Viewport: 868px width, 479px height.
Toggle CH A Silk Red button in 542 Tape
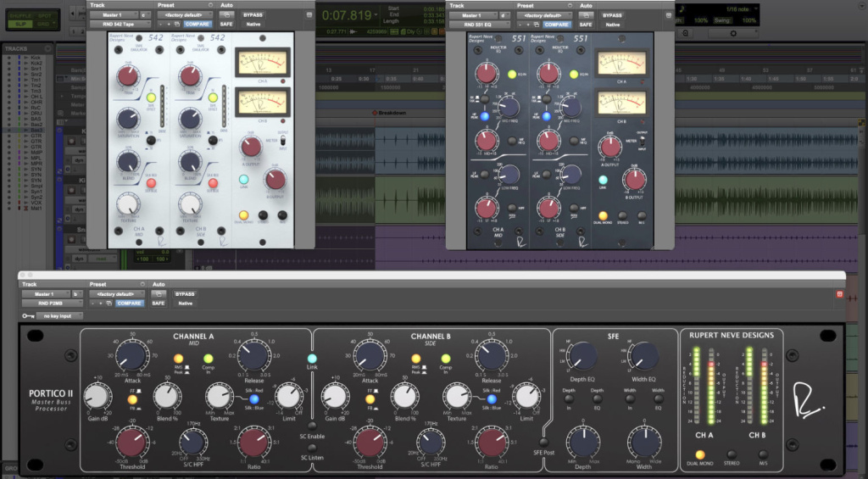click(x=151, y=183)
